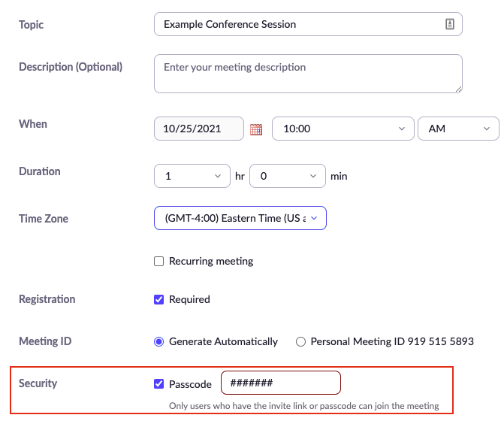Click the Security section label
The height and width of the screenshot is (421, 504).
pyautogui.click(x=38, y=383)
